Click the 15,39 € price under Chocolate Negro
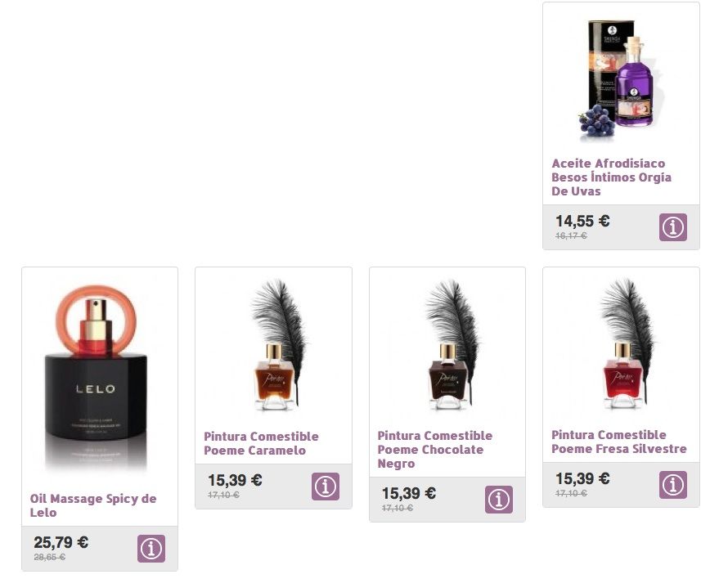728x583 pixels. (408, 493)
